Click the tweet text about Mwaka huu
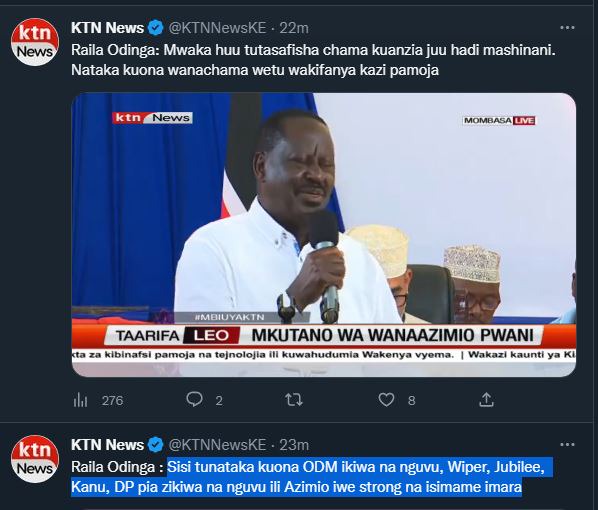 (x=313, y=60)
